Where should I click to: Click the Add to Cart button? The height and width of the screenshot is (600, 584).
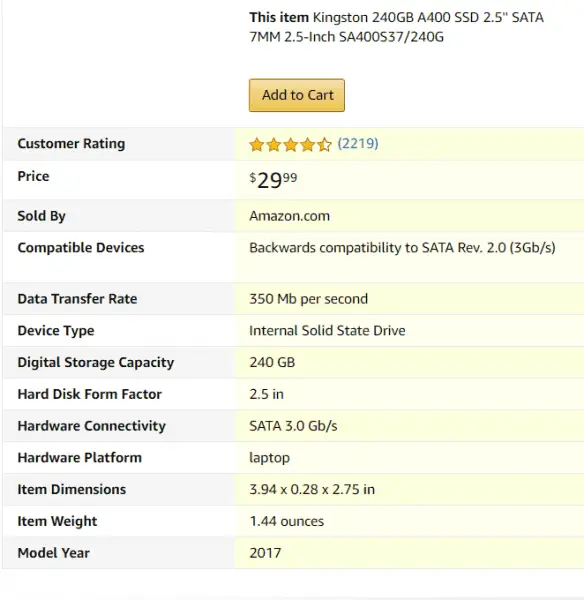[297, 95]
